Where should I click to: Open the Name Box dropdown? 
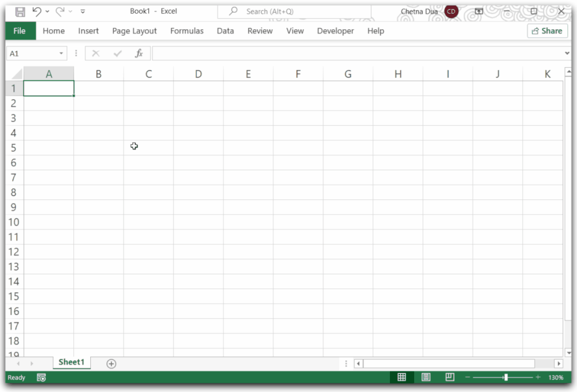61,53
